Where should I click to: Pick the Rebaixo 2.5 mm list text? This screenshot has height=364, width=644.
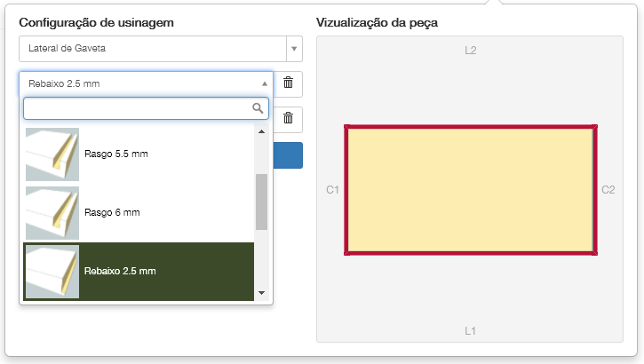pos(119,272)
